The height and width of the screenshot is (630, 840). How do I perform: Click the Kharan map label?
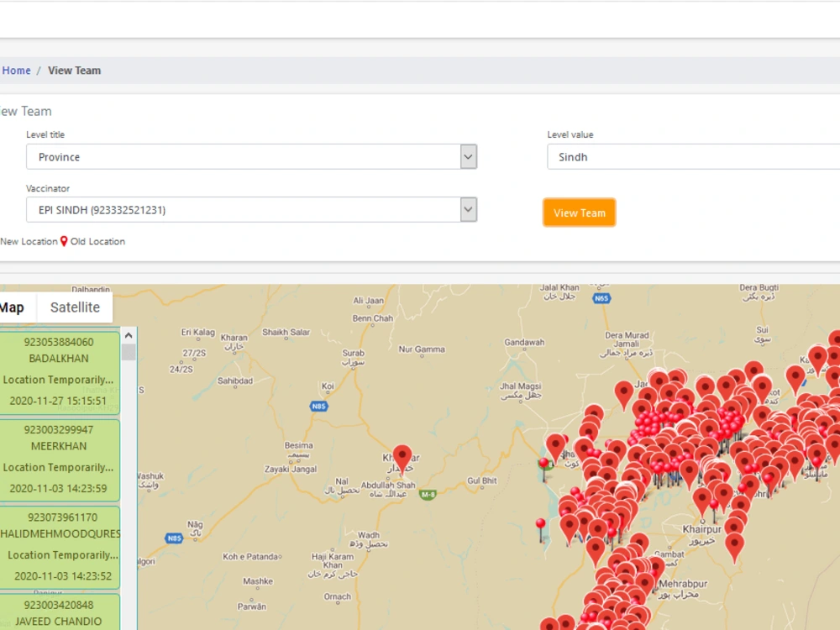click(234, 342)
